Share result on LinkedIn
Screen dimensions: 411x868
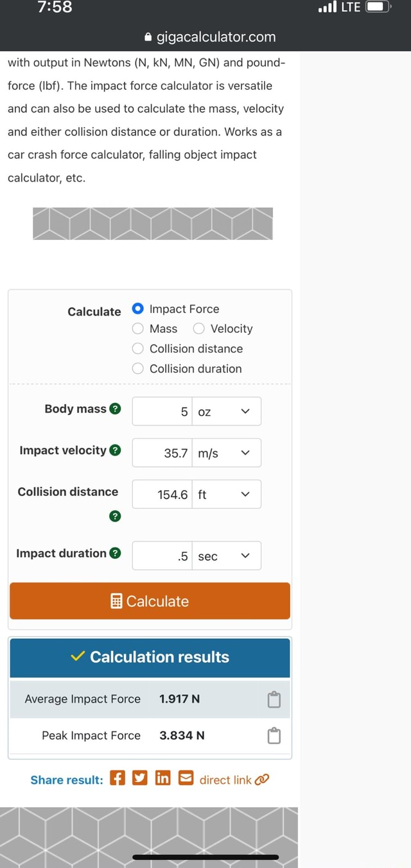pos(163,779)
